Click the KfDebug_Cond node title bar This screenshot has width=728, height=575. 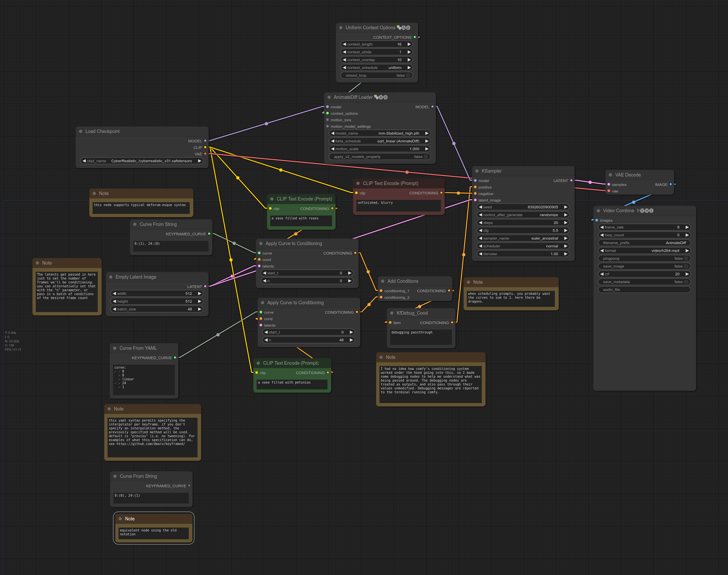point(412,313)
